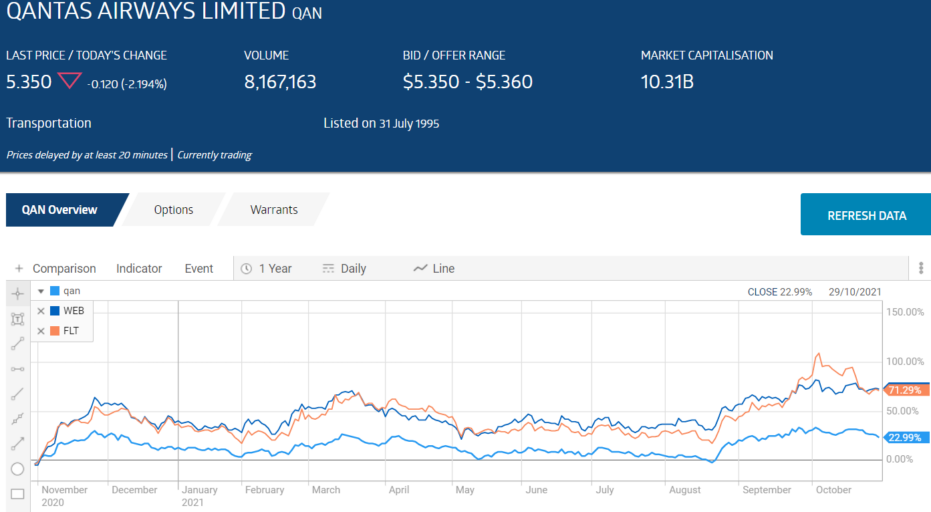Click the CLOSE 22.99% readout

[x=780, y=292]
